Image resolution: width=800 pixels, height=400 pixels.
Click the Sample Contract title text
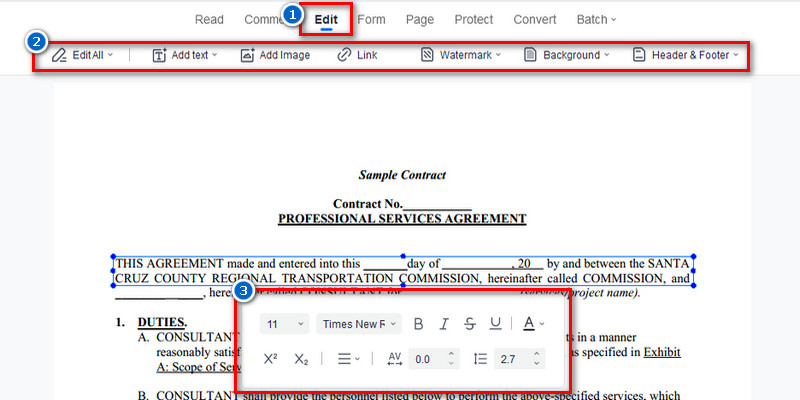[x=402, y=175]
